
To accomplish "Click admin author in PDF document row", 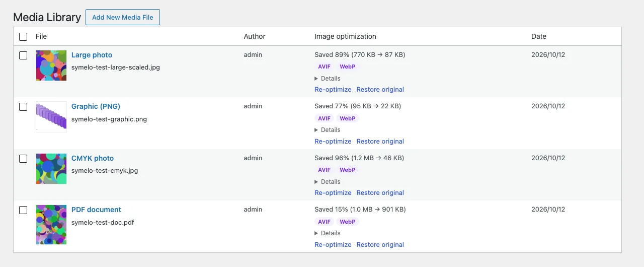I will [253, 210].
